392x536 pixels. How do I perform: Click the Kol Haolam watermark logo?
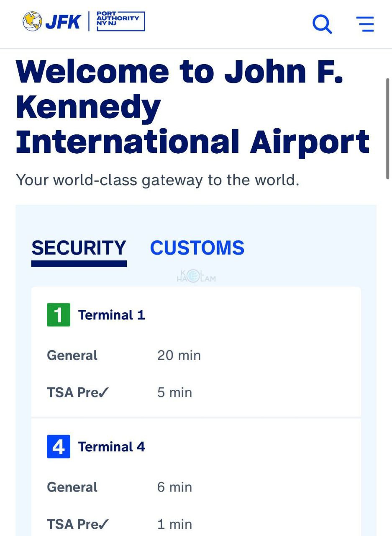[196, 276]
